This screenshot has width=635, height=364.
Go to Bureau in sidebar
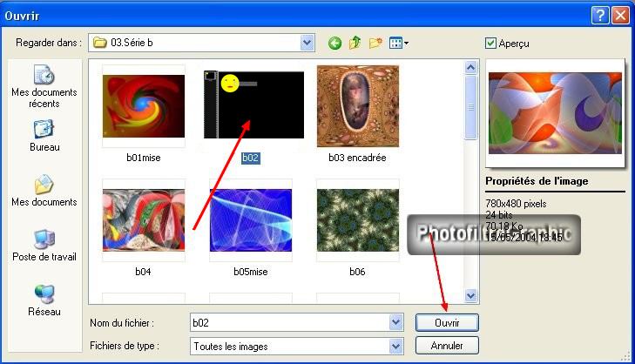(x=44, y=135)
